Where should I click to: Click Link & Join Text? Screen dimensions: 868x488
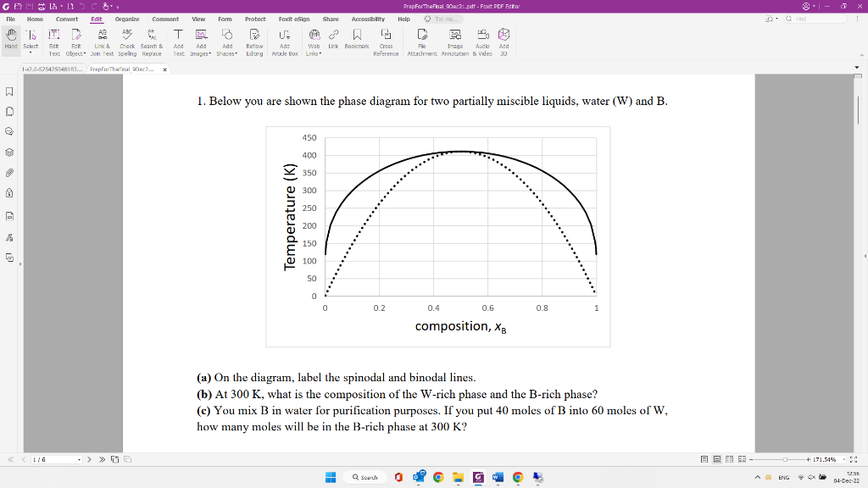coord(102,42)
